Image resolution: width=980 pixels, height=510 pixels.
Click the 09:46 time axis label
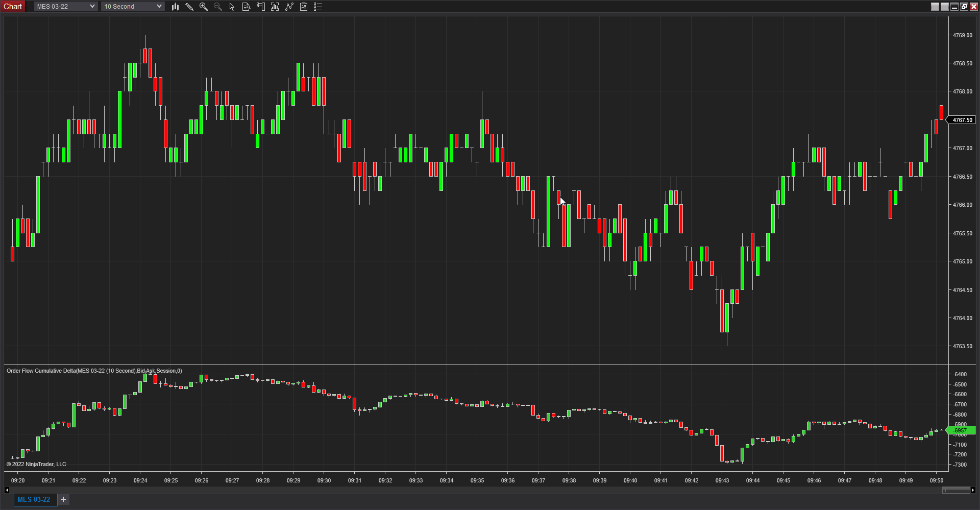814,480
